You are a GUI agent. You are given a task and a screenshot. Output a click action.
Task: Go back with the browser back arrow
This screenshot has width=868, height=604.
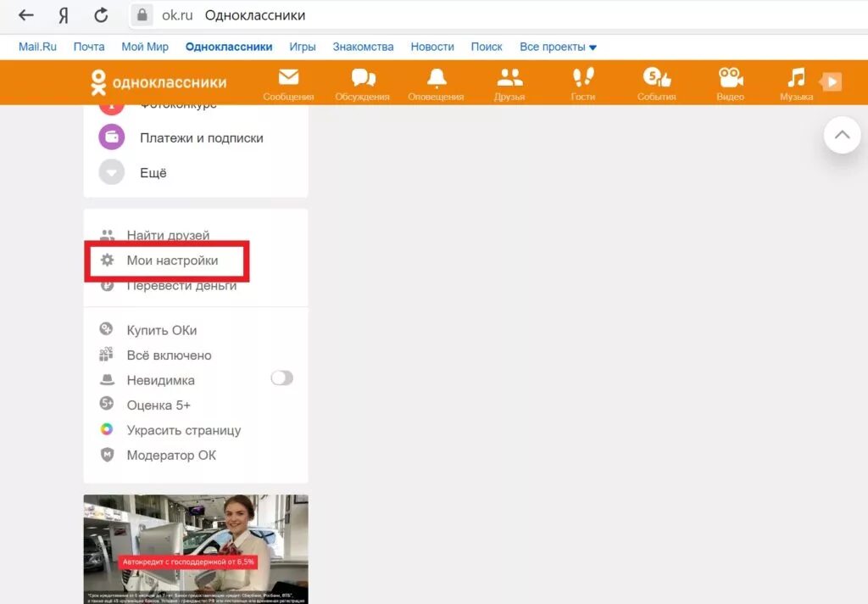pyautogui.click(x=26, y=15)
